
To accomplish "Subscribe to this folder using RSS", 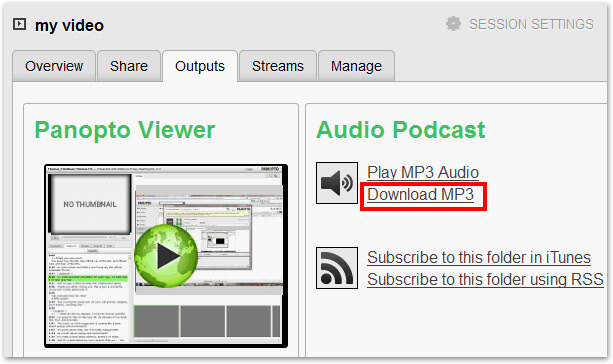I will [485, 280].
